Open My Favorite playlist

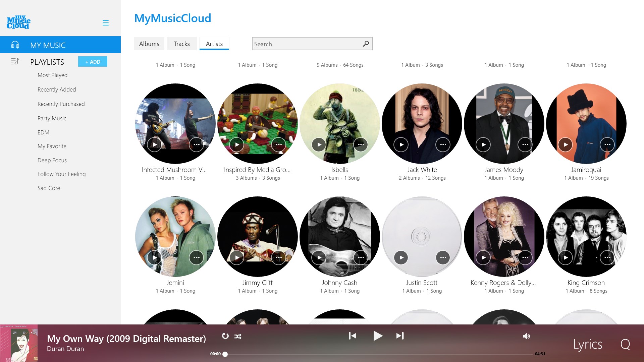pyautogui.click(x=52, y=146)
